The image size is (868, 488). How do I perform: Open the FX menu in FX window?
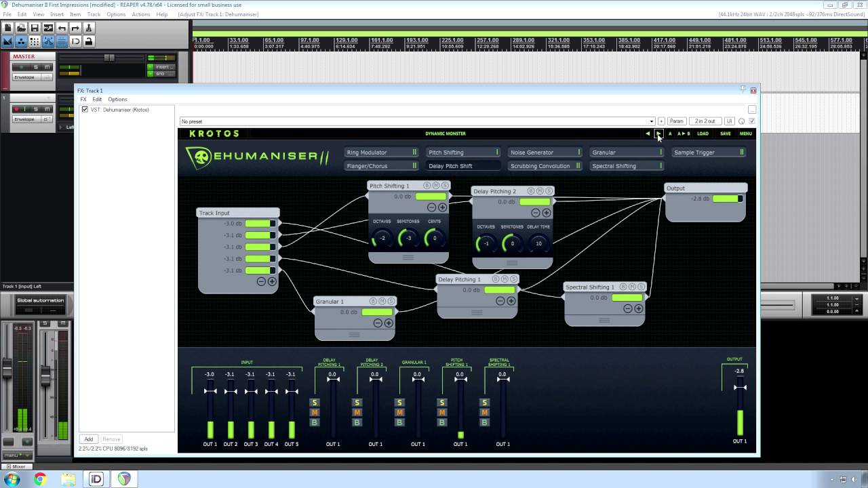pos(83,100)
